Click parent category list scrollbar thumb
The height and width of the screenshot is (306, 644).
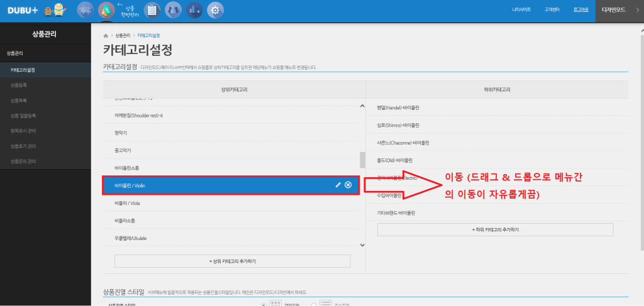[x=362, y=160]
